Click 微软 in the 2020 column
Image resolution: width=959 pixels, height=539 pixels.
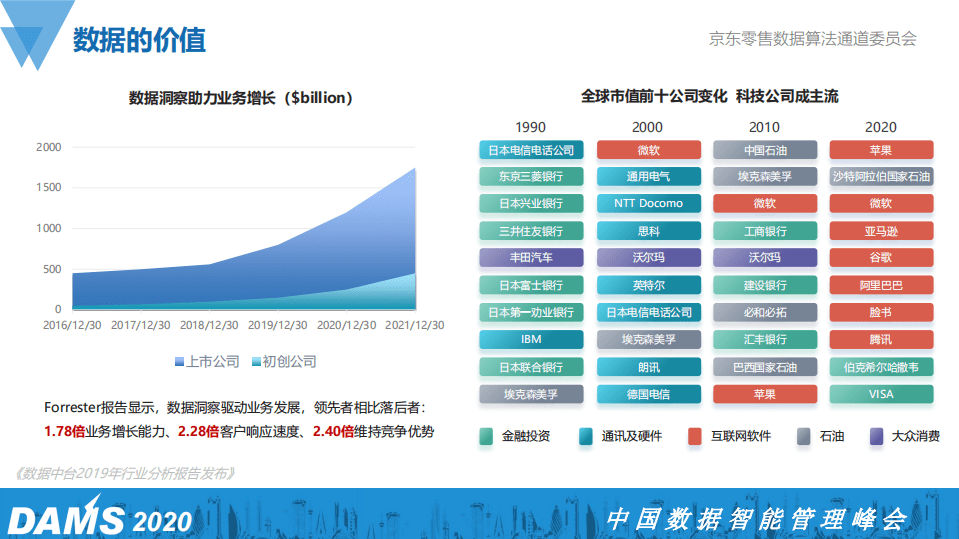[881, 203]
